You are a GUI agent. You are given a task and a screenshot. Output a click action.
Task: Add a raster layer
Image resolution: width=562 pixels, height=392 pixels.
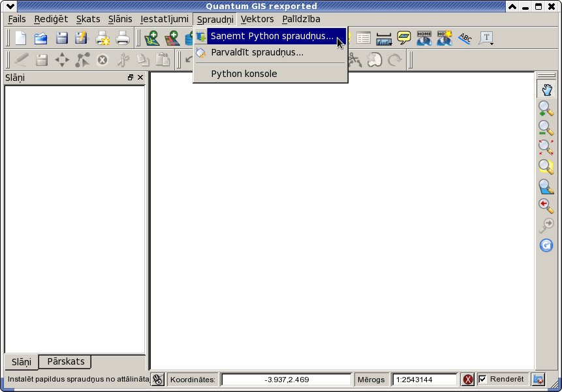coord(172,38)
